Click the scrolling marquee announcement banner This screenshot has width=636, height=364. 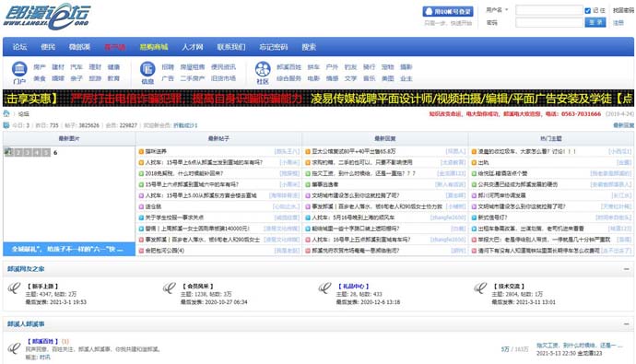click(x=318, y=98)
